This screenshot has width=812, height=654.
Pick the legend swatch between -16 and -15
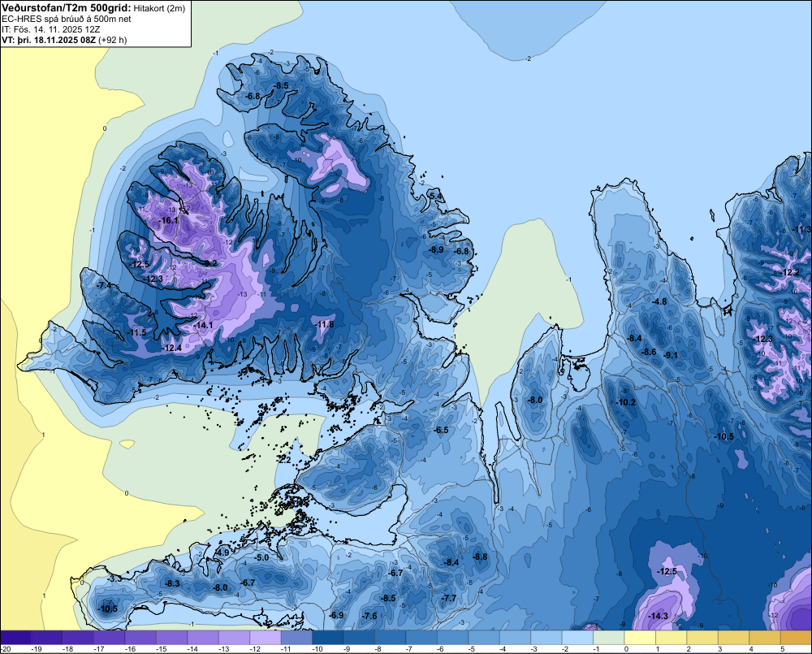[140, 637]
